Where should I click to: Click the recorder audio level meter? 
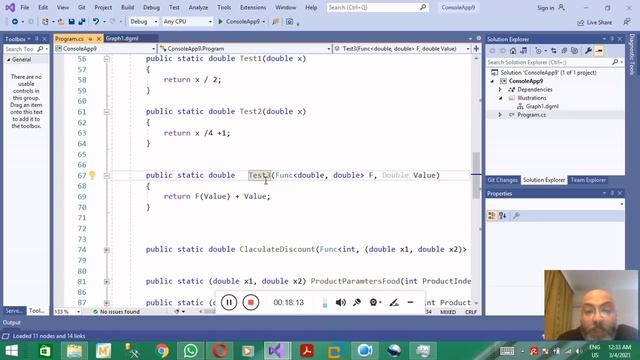point(325,302)
